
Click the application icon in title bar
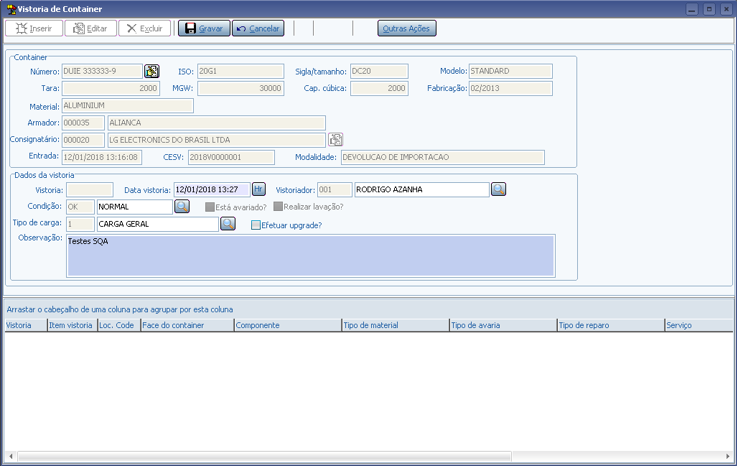pos(11,9)
